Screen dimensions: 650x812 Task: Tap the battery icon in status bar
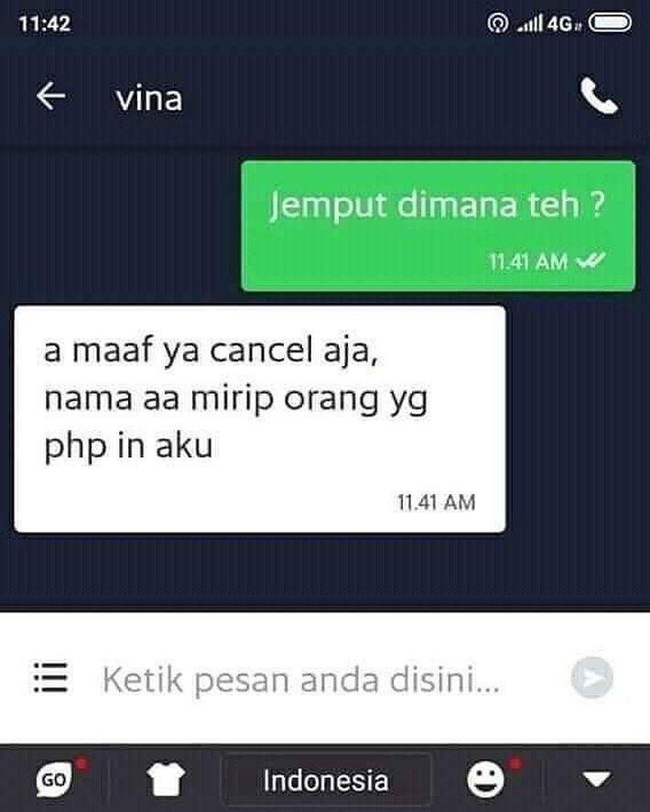pos(609,23)
